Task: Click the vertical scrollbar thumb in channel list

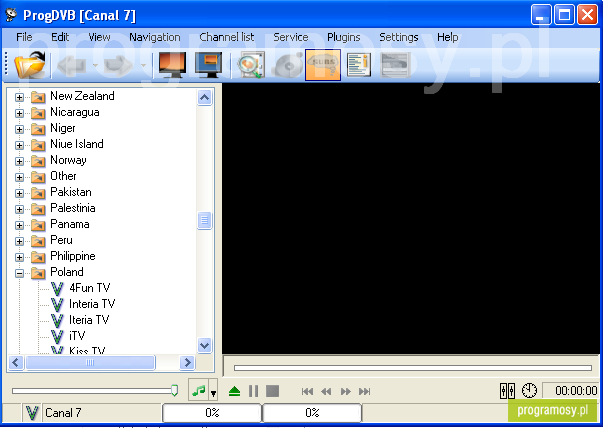Action: tap(204, 220)
